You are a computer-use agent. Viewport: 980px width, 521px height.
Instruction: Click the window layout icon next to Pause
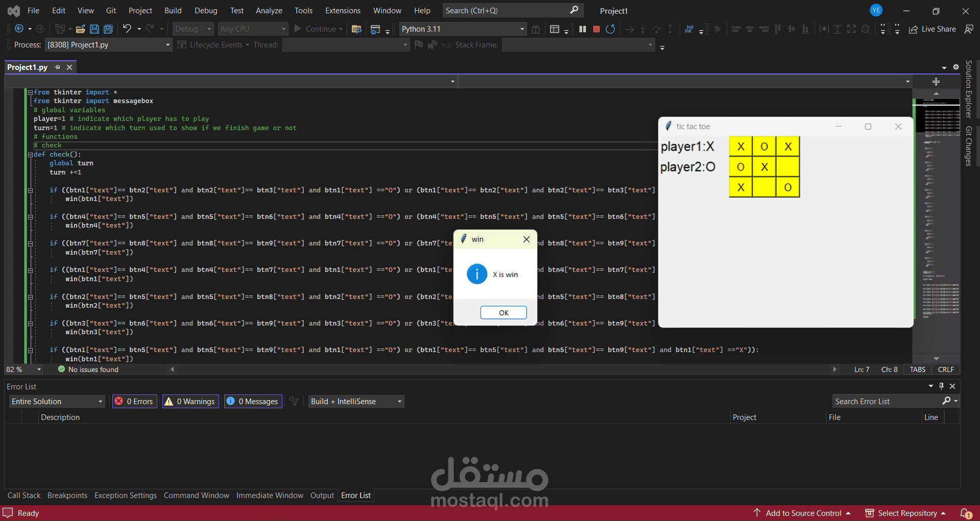pyautogui.click(x=555, y=29)
